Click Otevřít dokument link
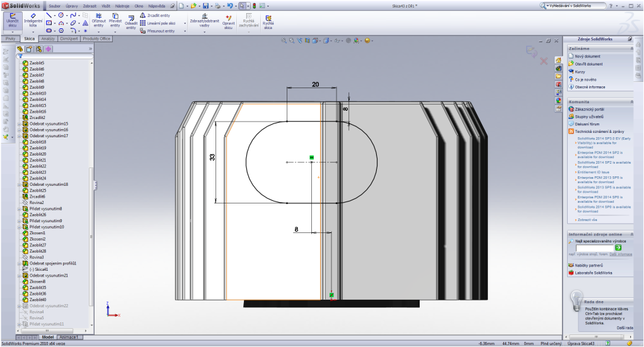This screenshot has height=347, width=644. coord(589,64)
